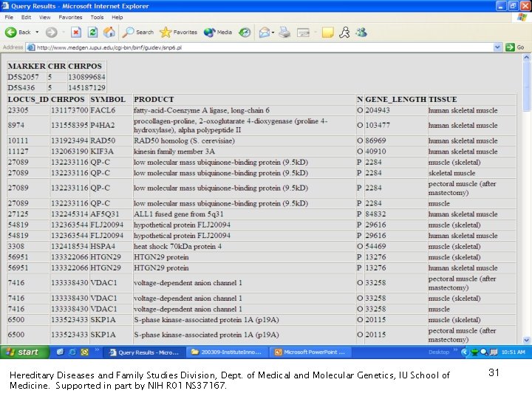
Task: Open the Favorites menu
Action: click(x=70, y=17)
